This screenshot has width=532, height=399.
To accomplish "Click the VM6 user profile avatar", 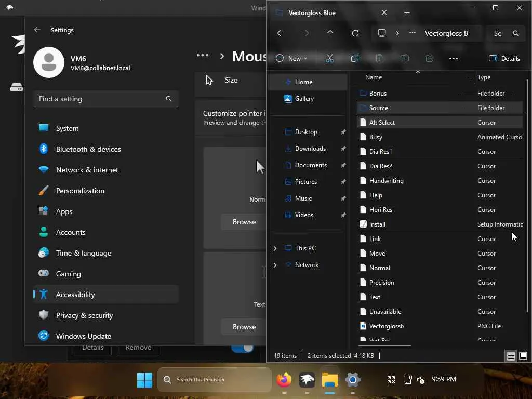I will (x=49, y=62).
